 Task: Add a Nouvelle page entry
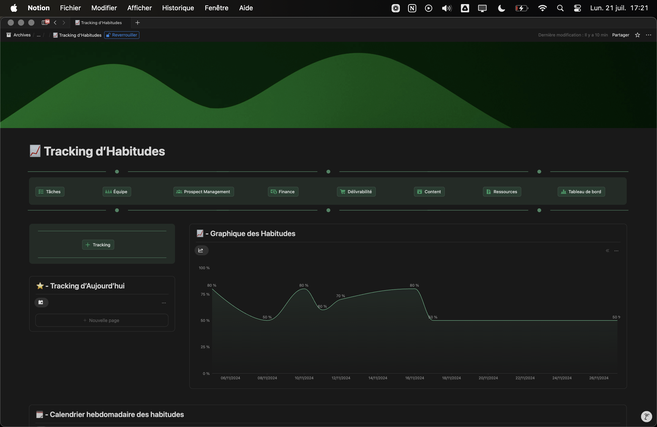click(102, 320)
